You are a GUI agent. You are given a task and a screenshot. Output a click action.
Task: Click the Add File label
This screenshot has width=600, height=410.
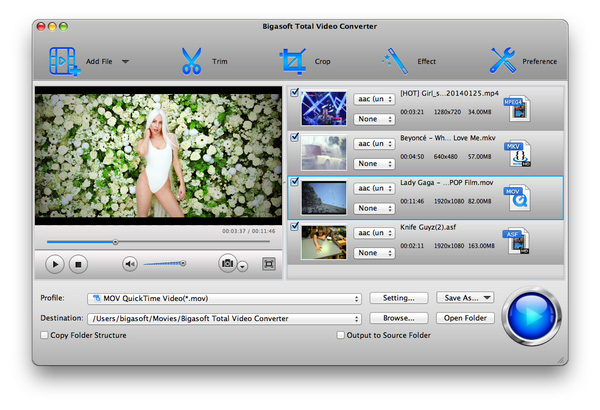(99, 61)
